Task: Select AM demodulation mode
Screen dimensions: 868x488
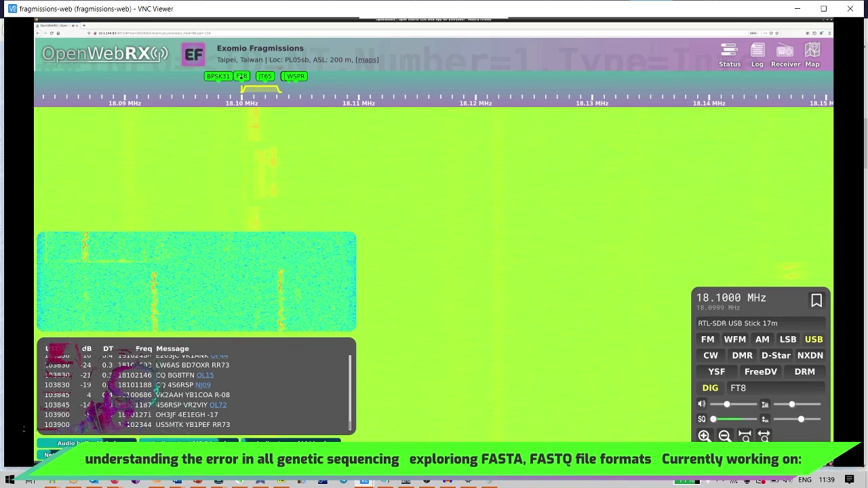Action: [x=762, y=339]
